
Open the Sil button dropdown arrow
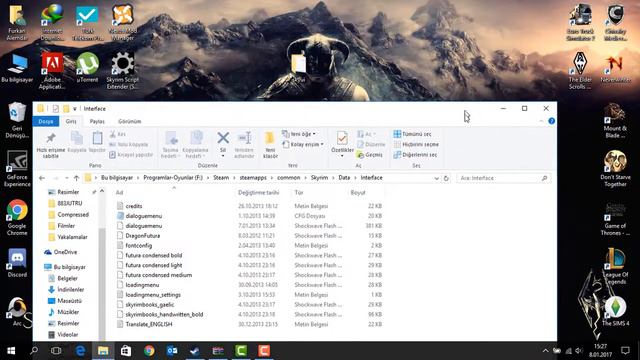[x=223, y=156]
